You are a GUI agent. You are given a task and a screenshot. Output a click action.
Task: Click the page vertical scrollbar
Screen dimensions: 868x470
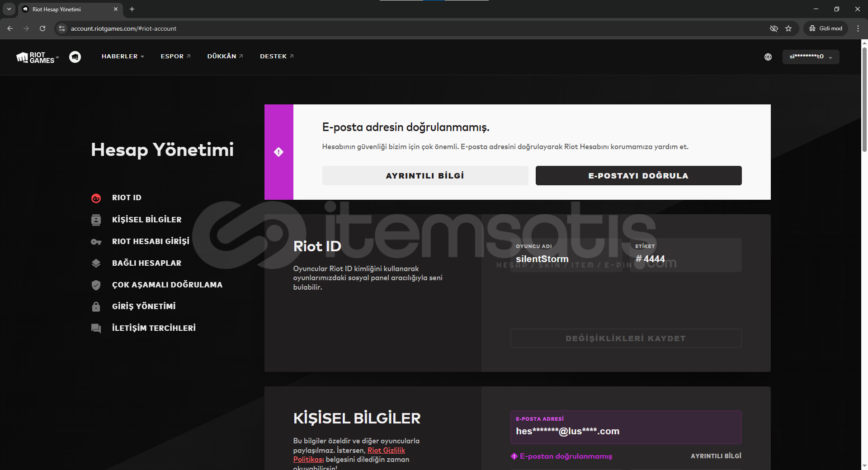click(x=864, y=99)
